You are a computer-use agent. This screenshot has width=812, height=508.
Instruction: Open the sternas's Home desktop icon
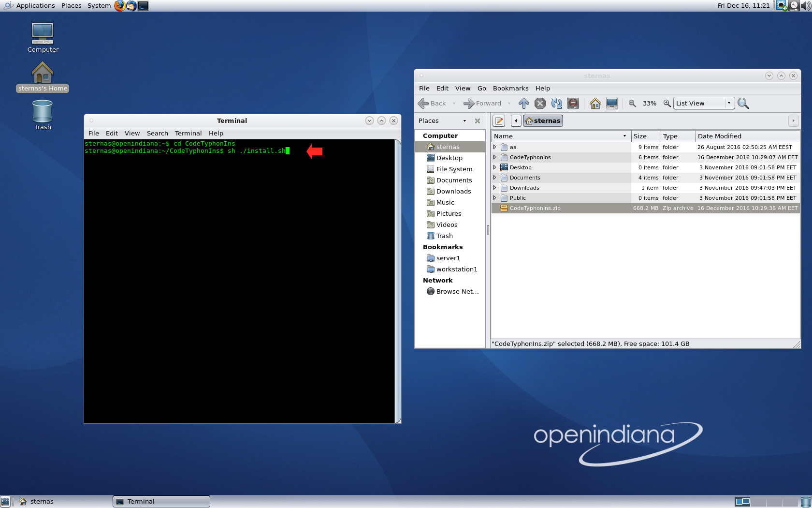[x=43, y=76]
